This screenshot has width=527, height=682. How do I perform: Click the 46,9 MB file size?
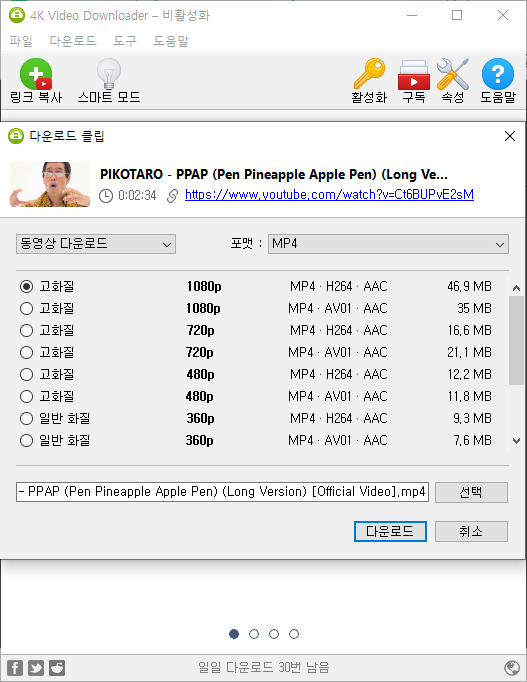[x=470, y=286]
